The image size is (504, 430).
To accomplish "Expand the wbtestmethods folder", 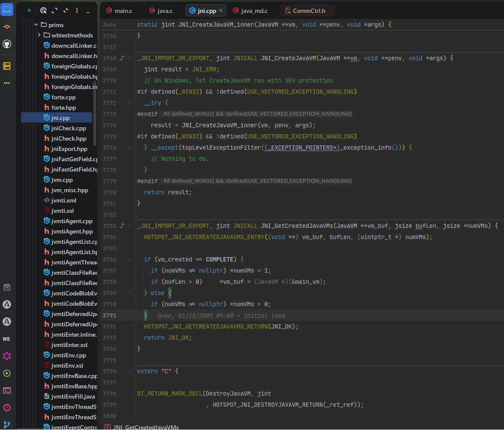I will tap(39, 35).
